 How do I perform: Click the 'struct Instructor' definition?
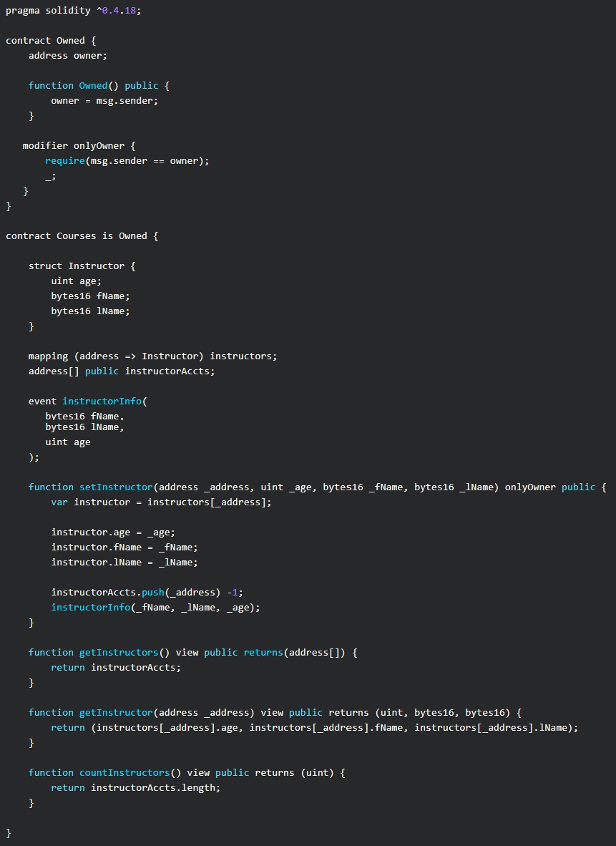point(82,266)
